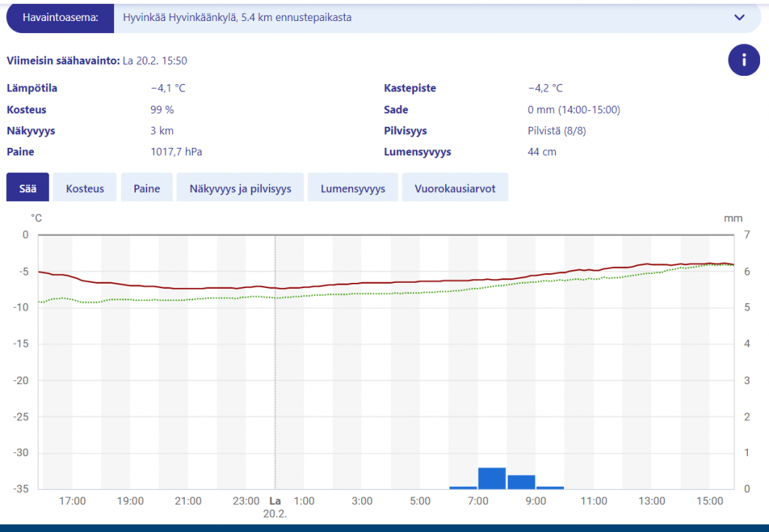Click the small rain bar before 7:00
This screenshot has width=769, height=532.
tap(463, 488)
